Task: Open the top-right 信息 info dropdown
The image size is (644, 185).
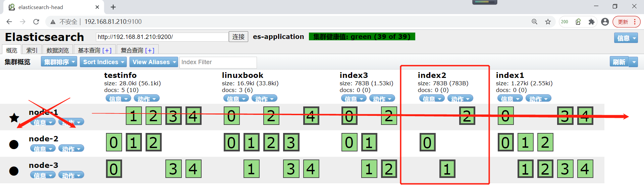Action: [x=626, y=38]
